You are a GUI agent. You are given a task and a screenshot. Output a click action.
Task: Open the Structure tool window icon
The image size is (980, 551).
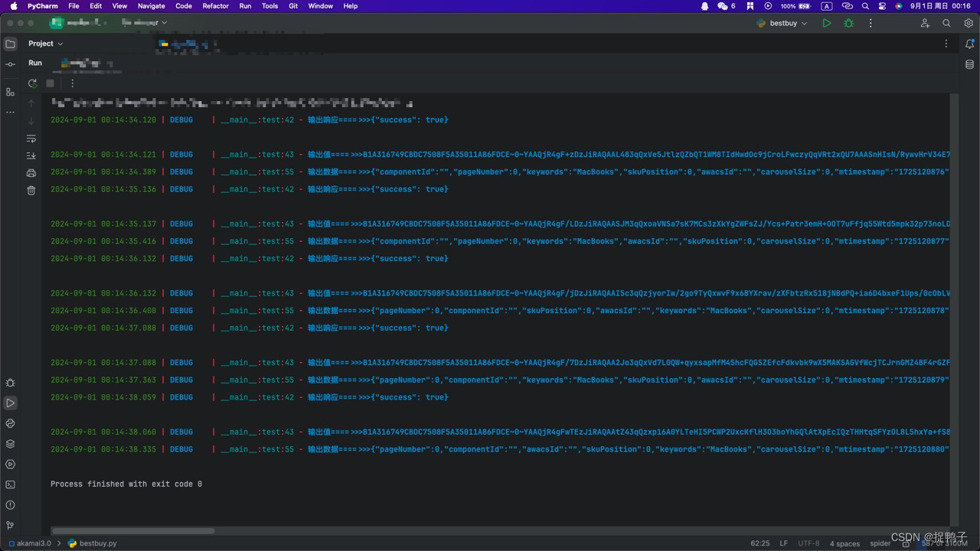tap(10, 92)
